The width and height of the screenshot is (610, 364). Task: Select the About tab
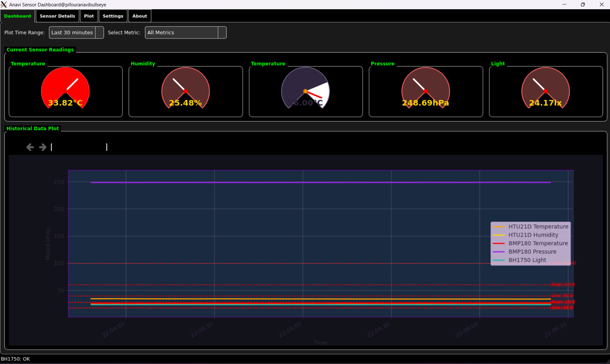point(140,16)
